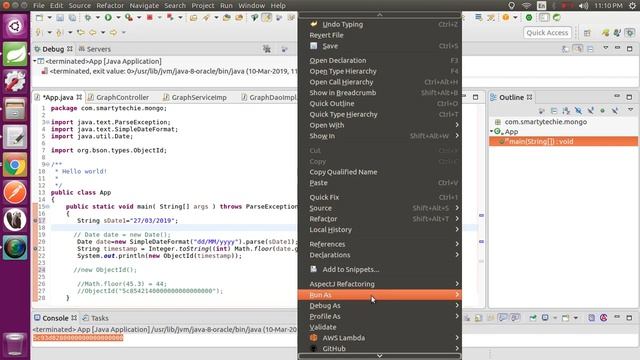Click Collapse All icon in Outline toolbar
The image size is (640, 360).
(x=554, y=111)
